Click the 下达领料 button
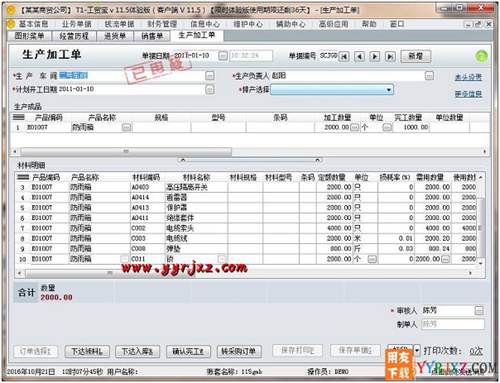Screen dimensions: 500x383 click(87, 351)
